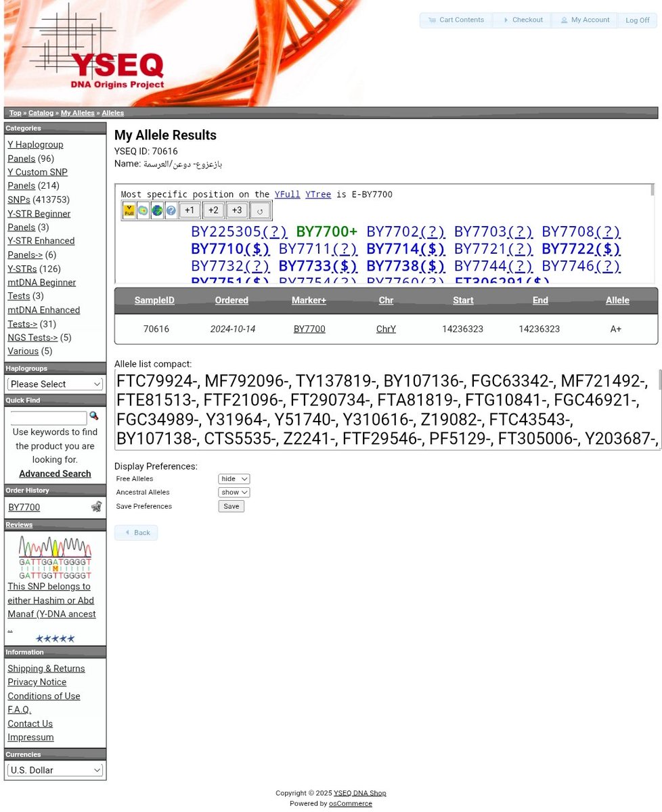This screenshot has width=662, height=812.
Task: Open Impressum page
Action: [x=30, y=738]
